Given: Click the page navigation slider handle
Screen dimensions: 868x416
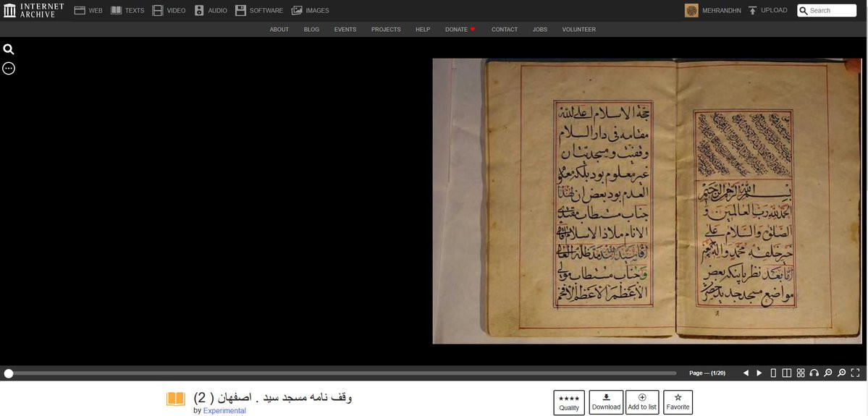Looking at the screenshot, I should [9, 373].
